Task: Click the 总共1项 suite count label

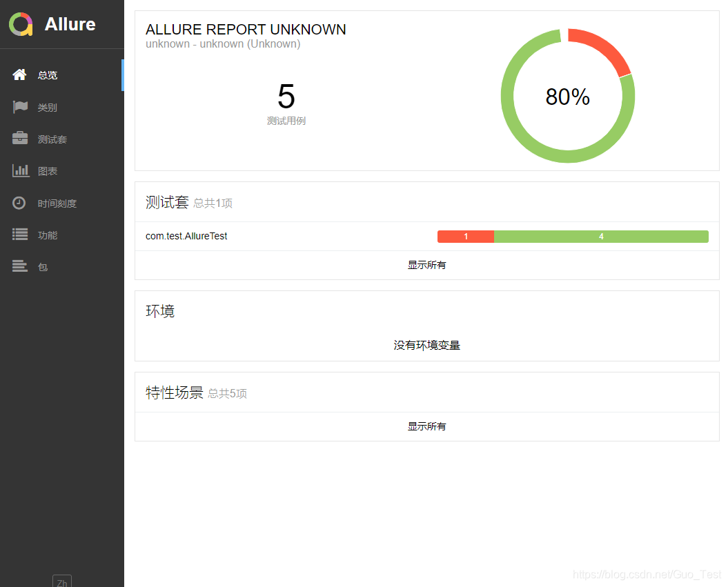Action: coord(213,203)
